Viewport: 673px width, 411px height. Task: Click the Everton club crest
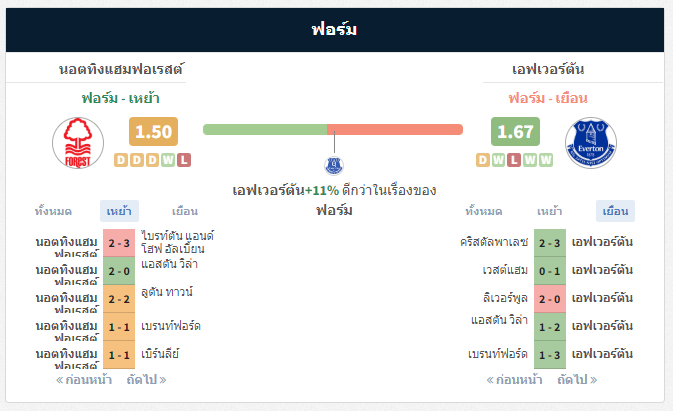591,143
